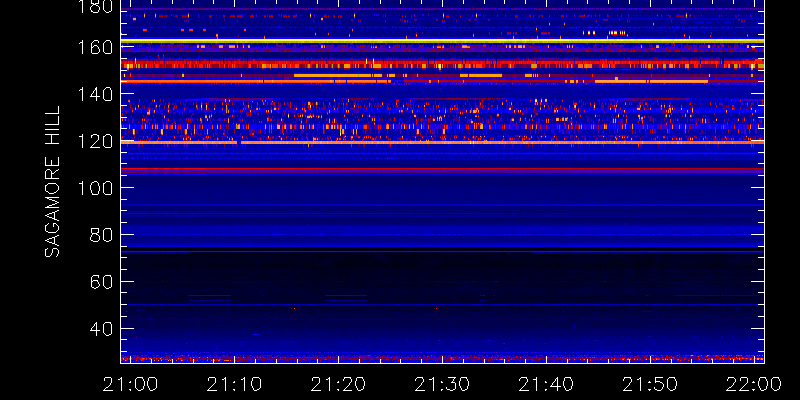The height and width of the screenshot is (400, 800).
Task: Click the 21:20 time axis label
Action: 338,384
